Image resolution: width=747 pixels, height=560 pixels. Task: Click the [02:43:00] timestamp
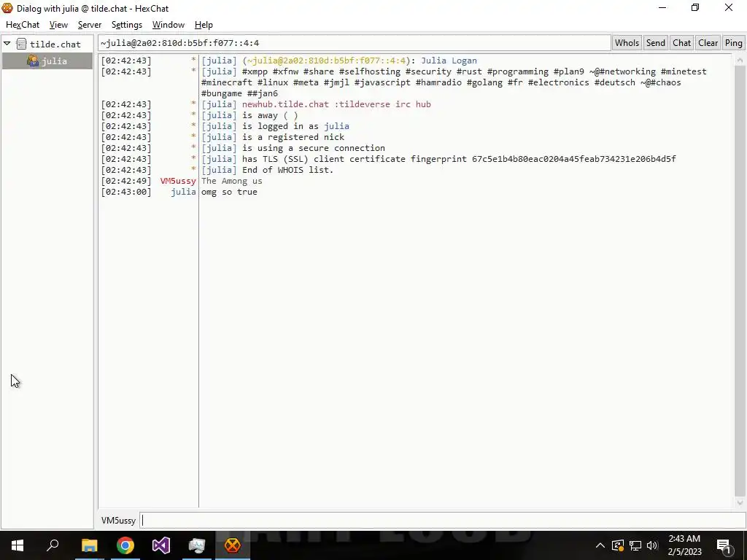[x=125, y=192]
